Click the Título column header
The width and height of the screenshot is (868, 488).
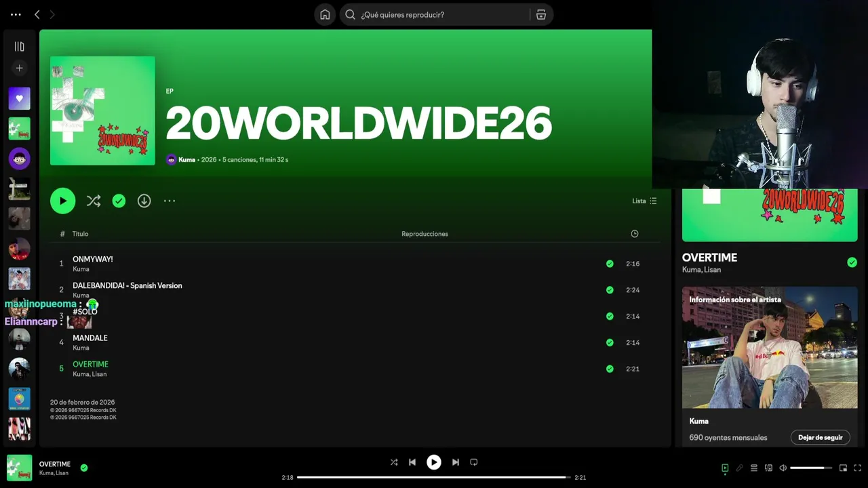pyautogui.click(x=80, y=234)
